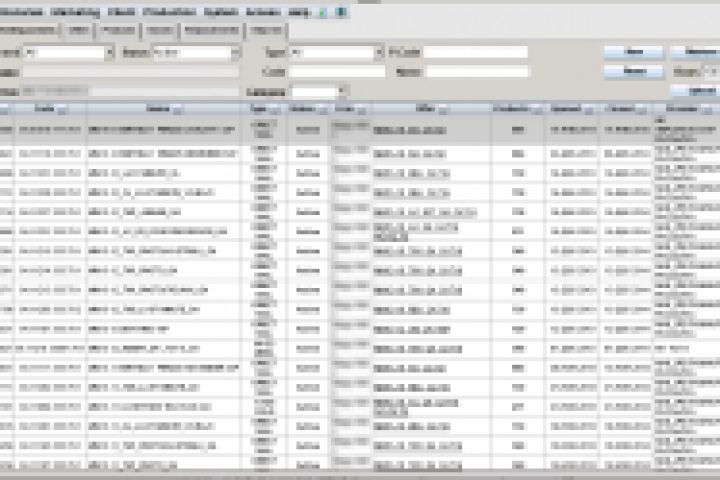Click the filter icon in the Type column header
Viewport: 720px width, 480px height.
pyautogui.click(x=274, y=110)
